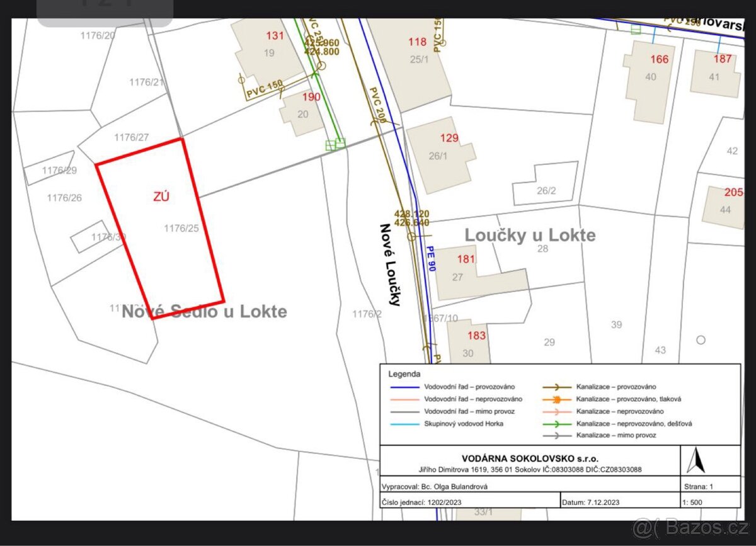Click the Nové Loučky street name

click(x=390, y=264)
